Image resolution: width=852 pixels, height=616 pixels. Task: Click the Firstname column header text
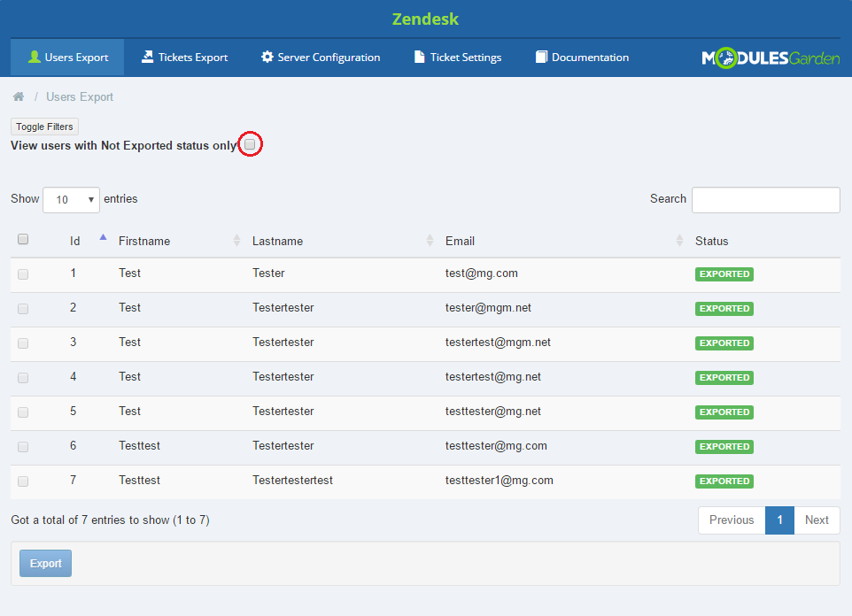(x=144, y=241)
